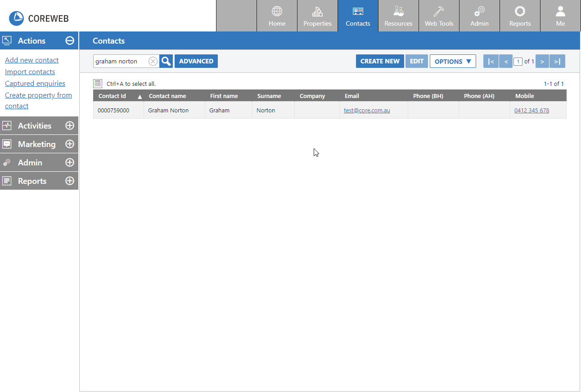This screenshot has height=392, width=581.
Task: Switch to the Admin top tab
Action: pyautogui.click(x=479, y=16)
